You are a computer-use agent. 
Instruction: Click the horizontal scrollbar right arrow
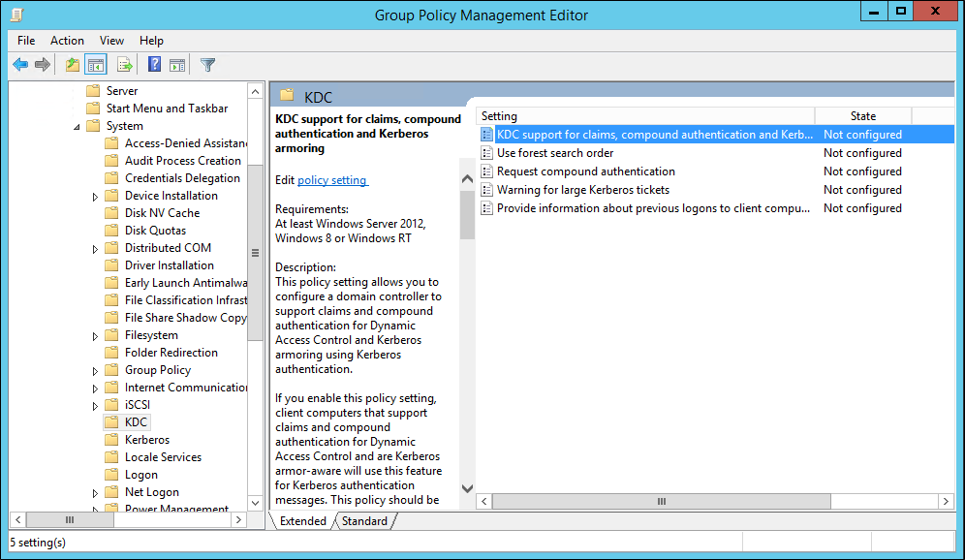pyautogui.click(x=946, y=501)
